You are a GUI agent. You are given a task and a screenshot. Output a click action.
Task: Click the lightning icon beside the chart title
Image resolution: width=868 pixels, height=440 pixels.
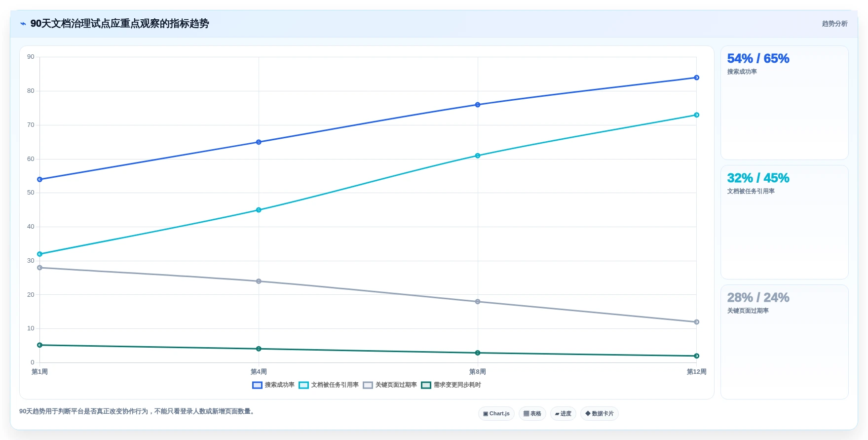click(x=23, y=24)
